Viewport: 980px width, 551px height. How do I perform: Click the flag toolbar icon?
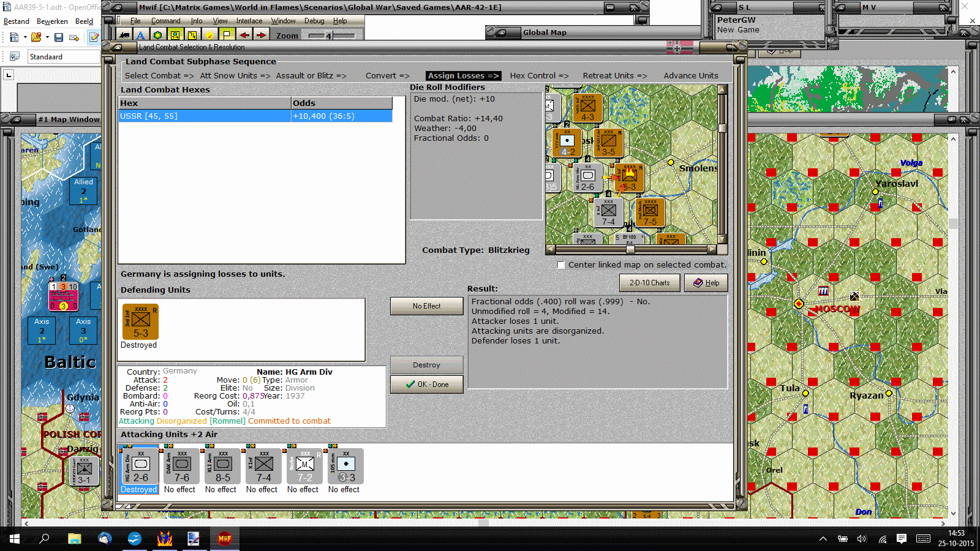click(x=227, y=35)
